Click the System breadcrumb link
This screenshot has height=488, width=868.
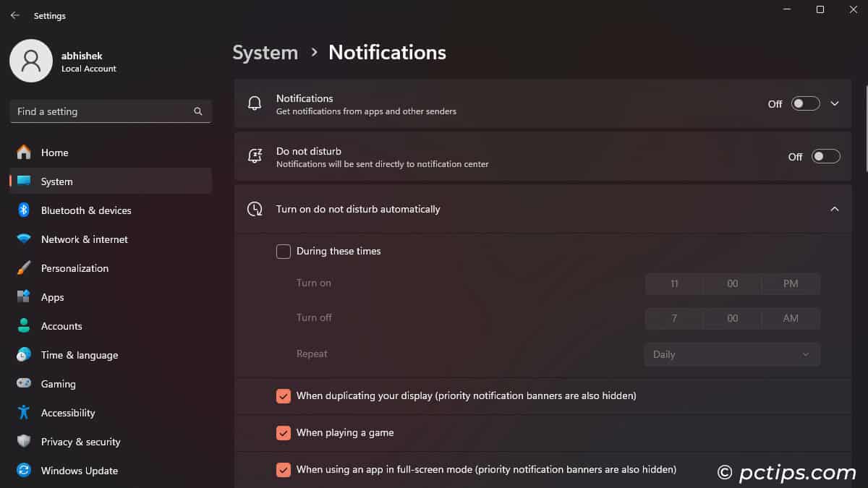(x=265, y=52)
